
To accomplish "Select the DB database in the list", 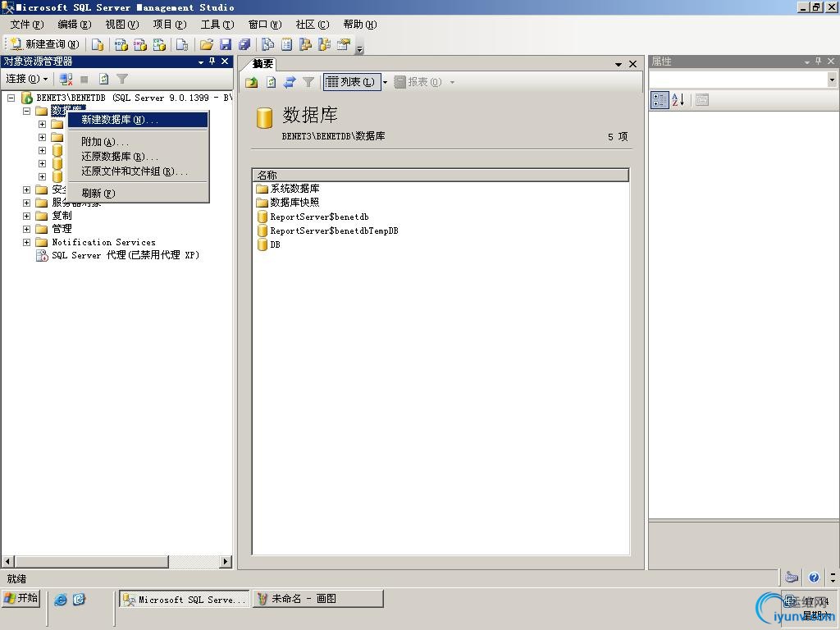I will (x=269, y=244).
